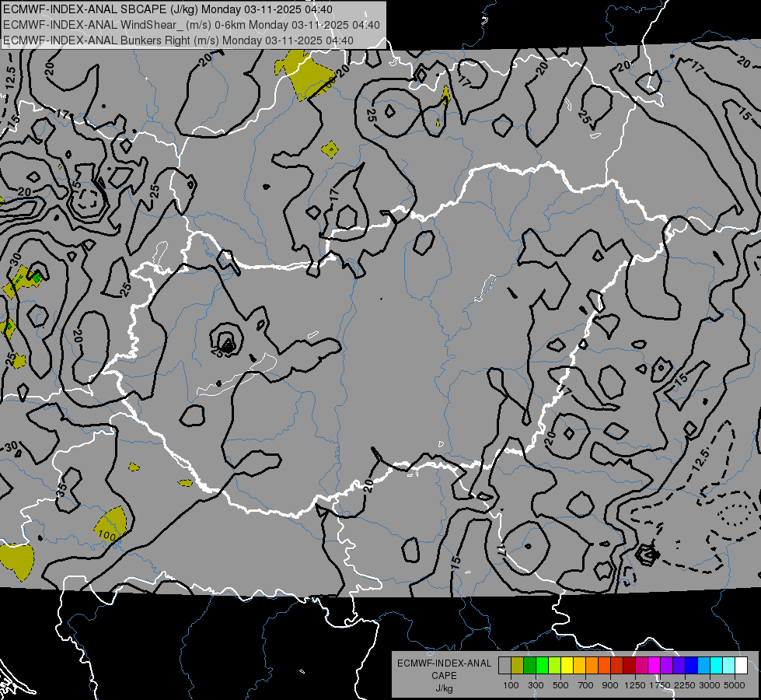
Task: Click the gray swatch in the CAPE legend
Action: (x=504, y=666)
